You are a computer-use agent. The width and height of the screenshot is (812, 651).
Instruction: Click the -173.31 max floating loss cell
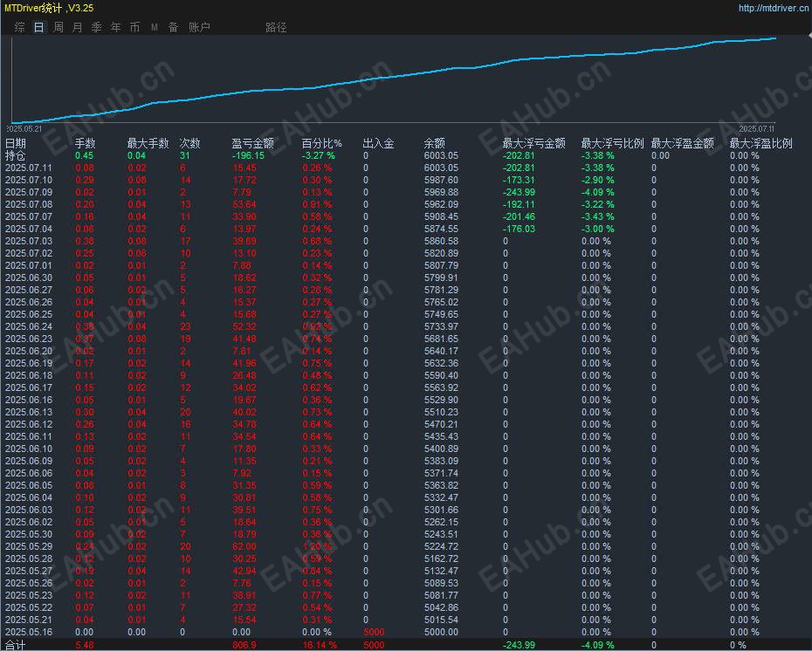click(x=519, y=180)
